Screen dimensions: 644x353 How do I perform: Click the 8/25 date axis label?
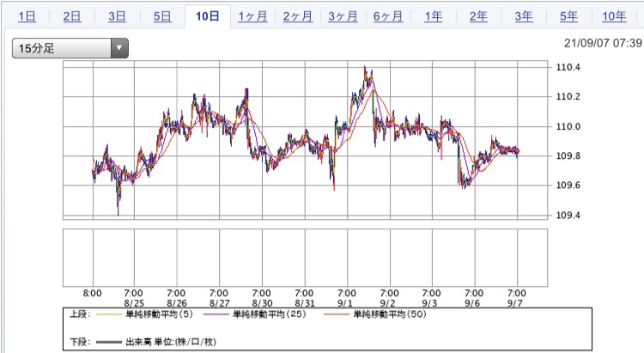(x=133, y=303)
